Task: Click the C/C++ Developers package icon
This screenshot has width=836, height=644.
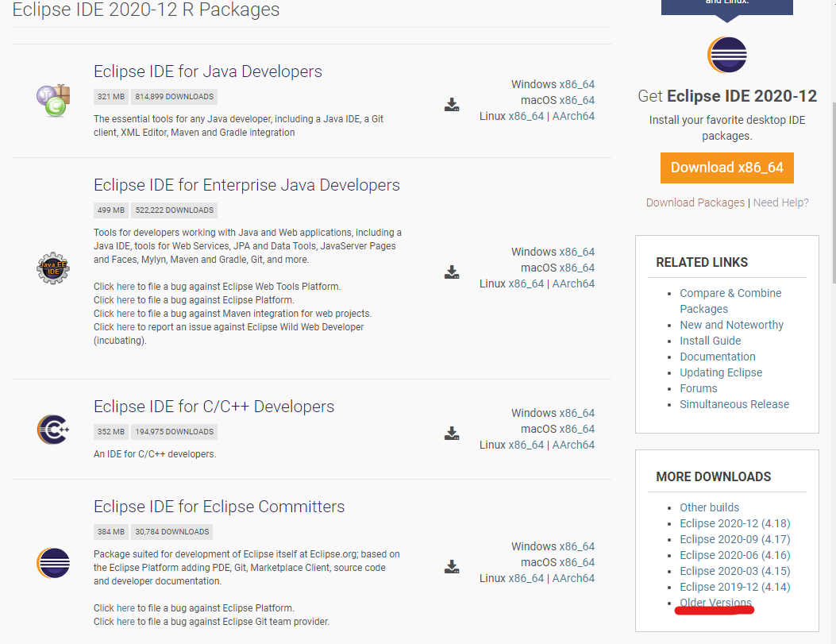Action: [53, 430]
